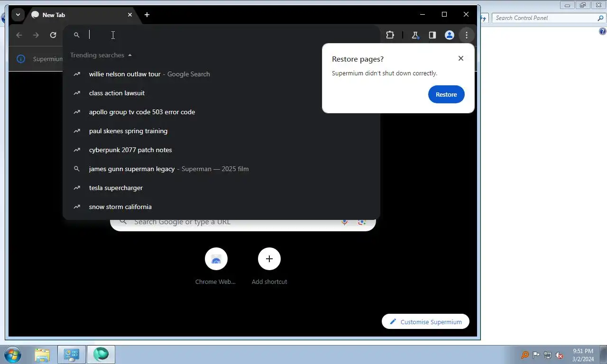Image resolution: width=607 pixels, height=364 pixels.
Task: Click the voice search microphone icon
Action: [x=345, y=222]
